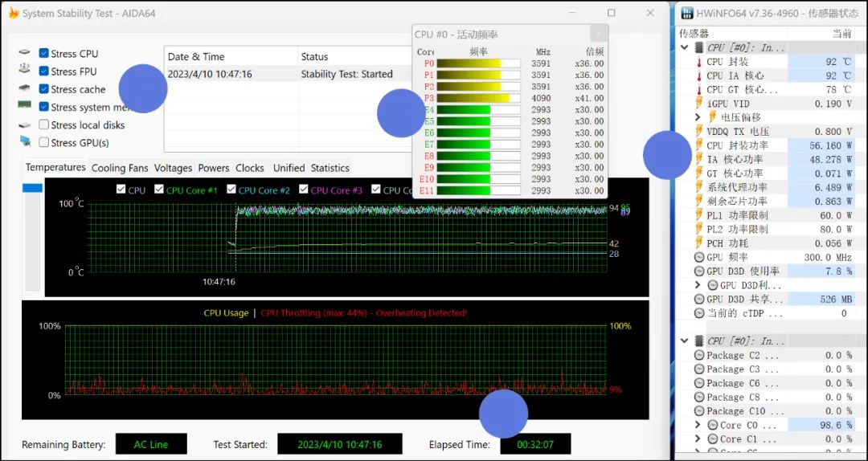Expand the Core C0 residency row
The height and width of the screenshot is (461, 868).
pos(698,425)
